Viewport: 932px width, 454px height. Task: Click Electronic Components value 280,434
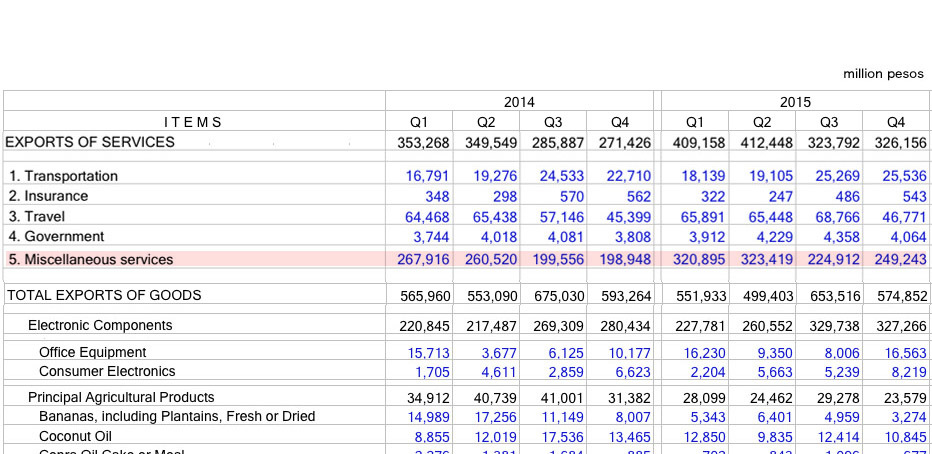[x=625, y=326]
